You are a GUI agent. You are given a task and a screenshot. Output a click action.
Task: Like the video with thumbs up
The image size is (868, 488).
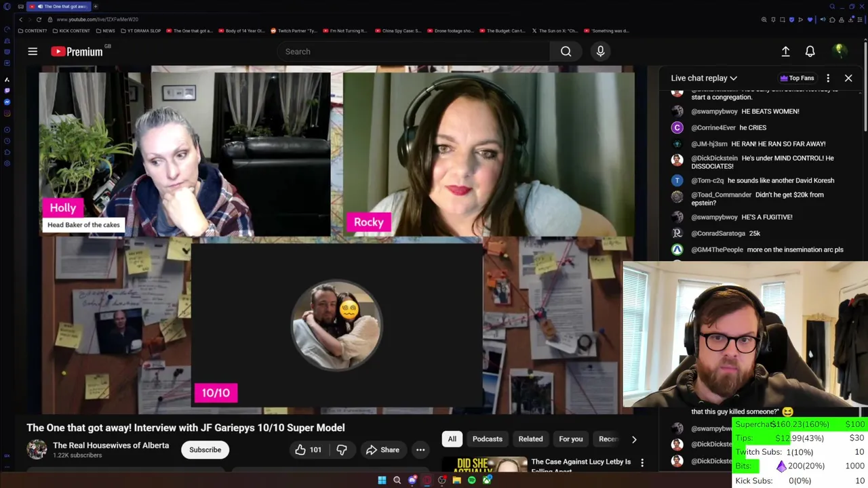click(308, 450)
